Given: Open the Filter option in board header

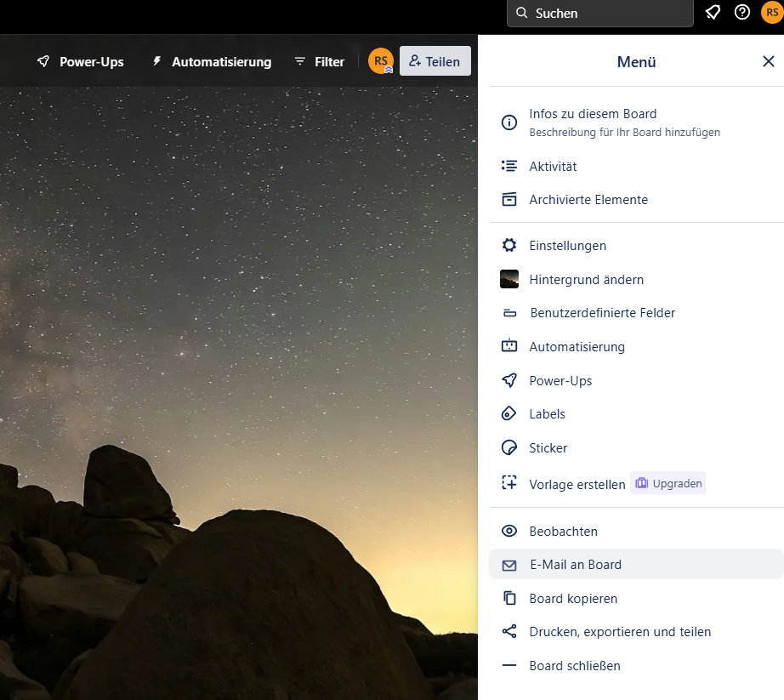Looking at the screenshot, I should tap(319, 61).
